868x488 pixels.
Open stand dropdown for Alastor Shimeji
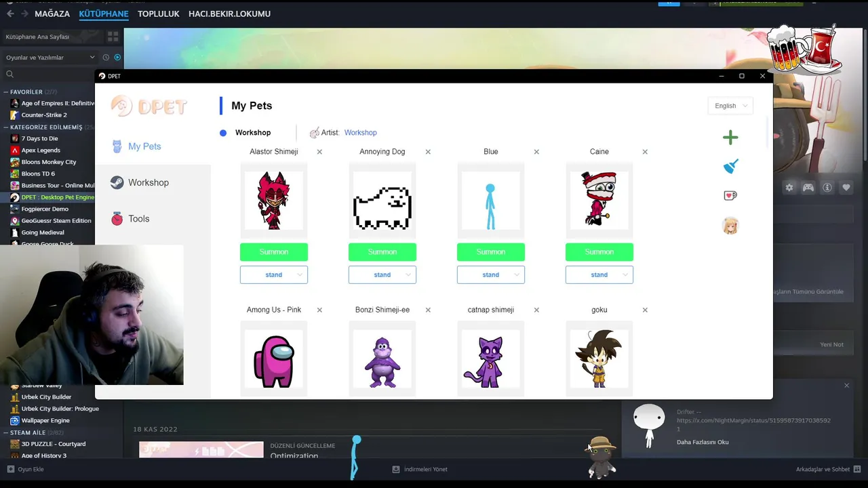tap(274, 274)
